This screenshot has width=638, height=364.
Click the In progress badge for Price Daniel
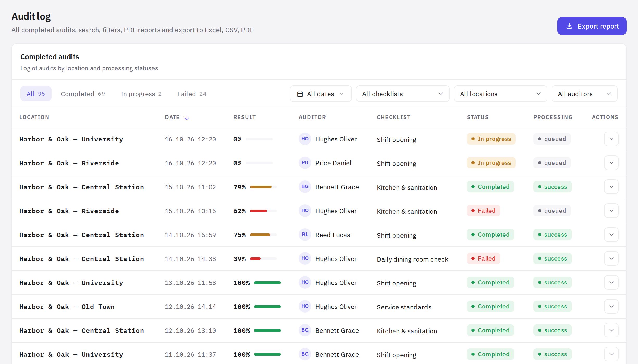[491, 163]
